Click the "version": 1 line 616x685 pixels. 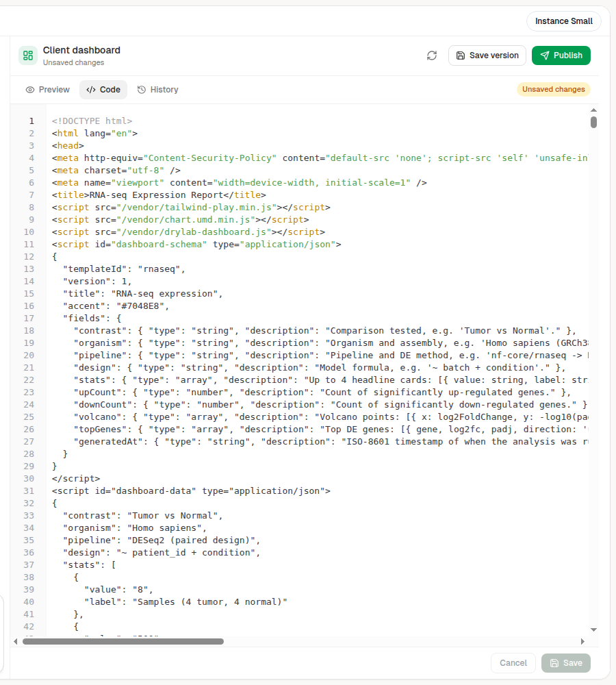pyautogui.click(x=97, y=282)
